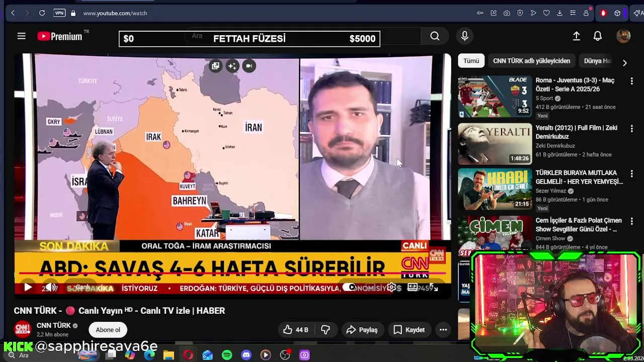This screenshot has width=644, height=362.
Task: Toggle the browser VPN badge
Action: pyautogui.click(x=59, y=13)
